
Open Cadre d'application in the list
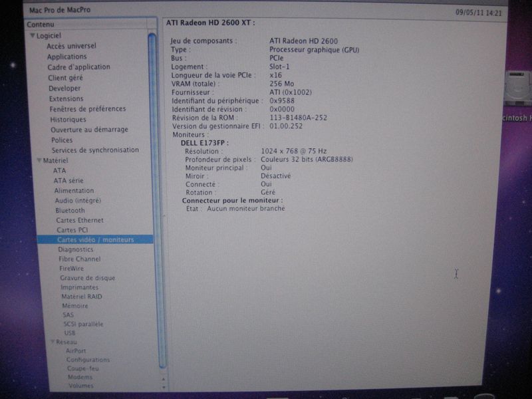(x=78, y=67)
